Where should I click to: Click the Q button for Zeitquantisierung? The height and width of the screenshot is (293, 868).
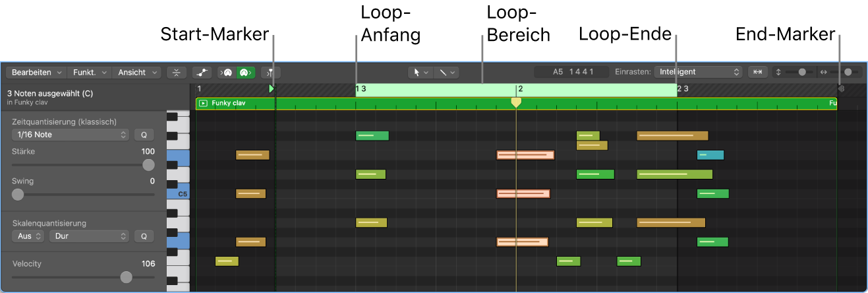[x=144, y=135]
